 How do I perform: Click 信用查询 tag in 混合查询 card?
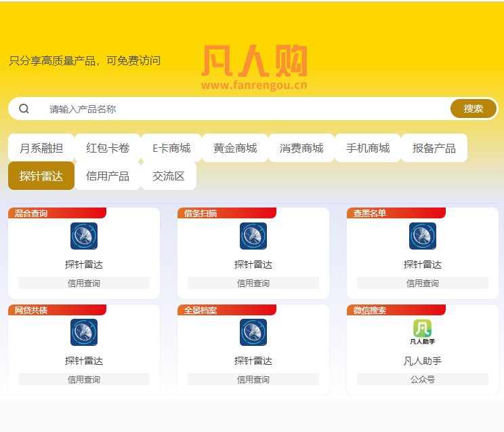tap(84, 283)
